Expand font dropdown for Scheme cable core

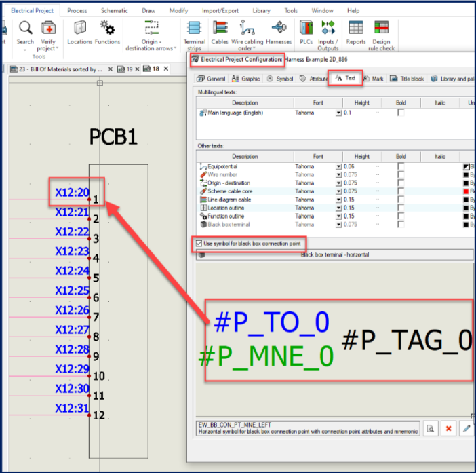[x=338, y=191]
